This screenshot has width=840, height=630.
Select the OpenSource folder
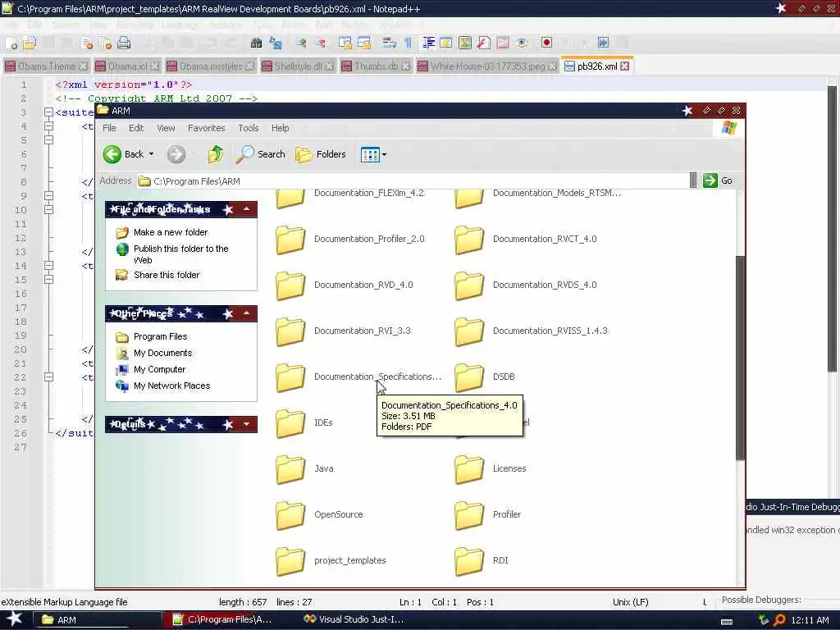click(320, 514)
